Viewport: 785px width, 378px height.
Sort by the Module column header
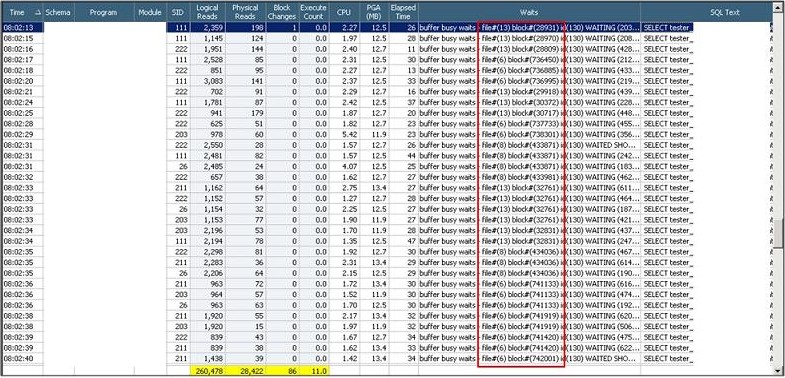150,13
